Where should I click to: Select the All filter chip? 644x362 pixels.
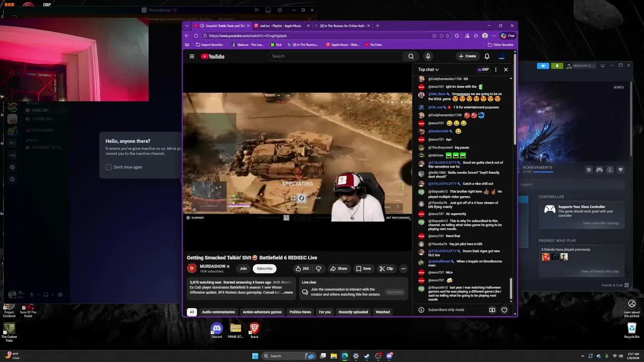tap(192, 312)
